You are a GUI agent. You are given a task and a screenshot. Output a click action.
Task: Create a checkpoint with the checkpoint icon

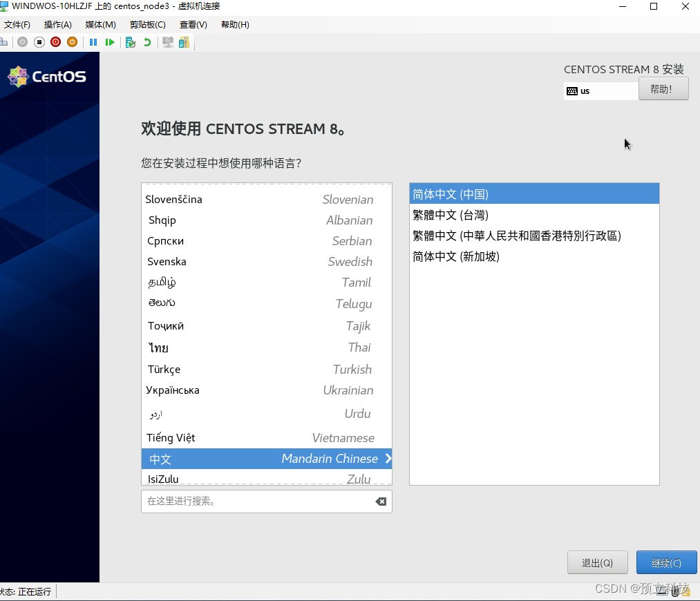point(131,42)
